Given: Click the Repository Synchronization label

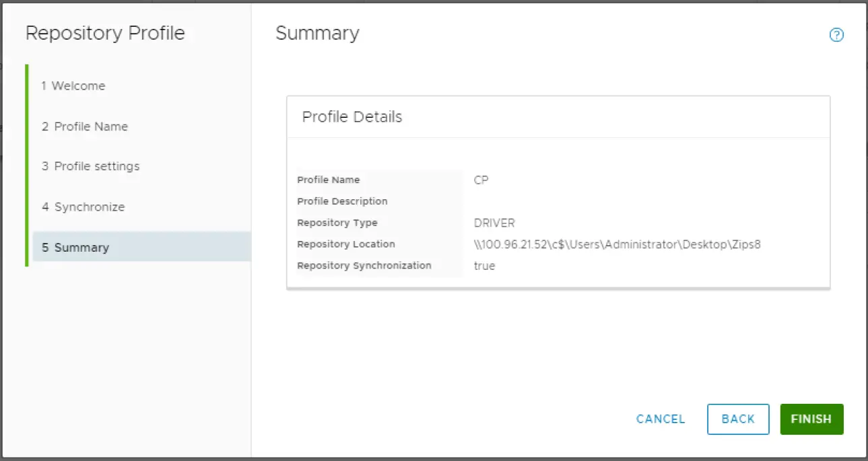Looking at the screenshot, I should [x=364, y=266].
